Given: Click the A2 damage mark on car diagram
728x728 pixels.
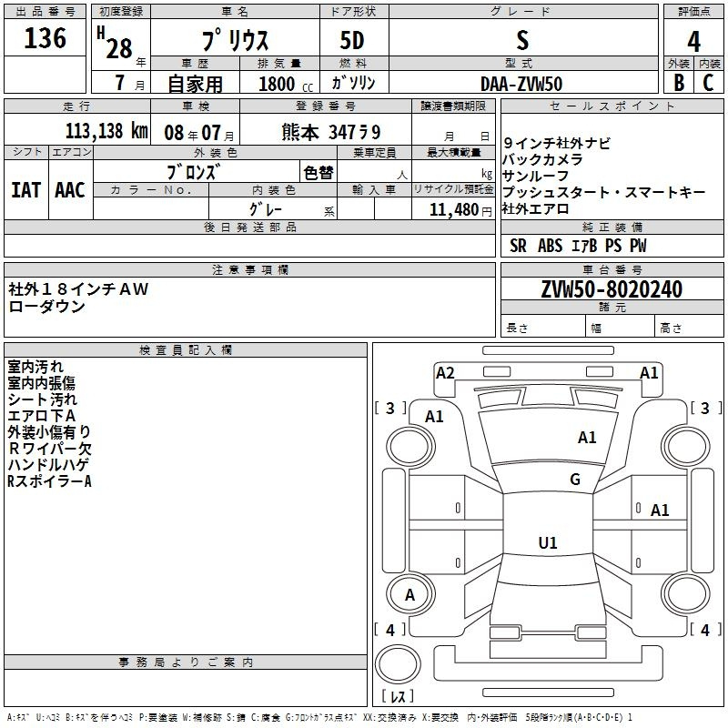Looking at the screenshot, I should (445, 372).
